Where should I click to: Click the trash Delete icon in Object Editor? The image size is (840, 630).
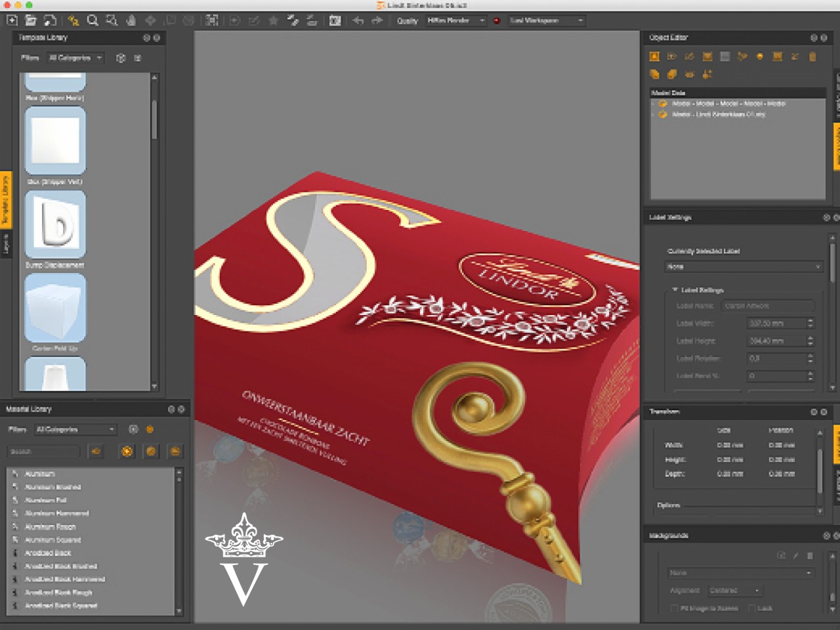[x=812, y=57]
